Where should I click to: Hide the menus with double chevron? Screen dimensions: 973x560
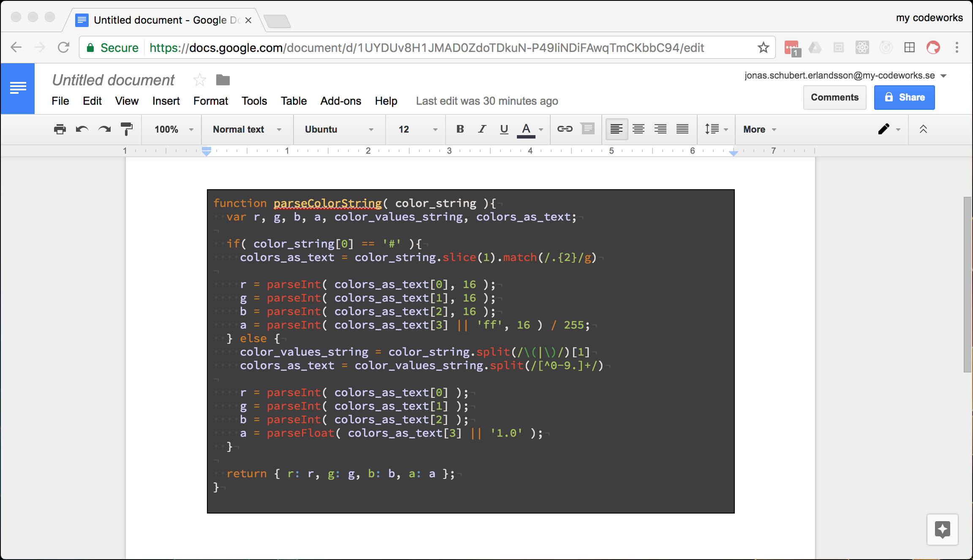pyautogui.click(x=923, y=129)
